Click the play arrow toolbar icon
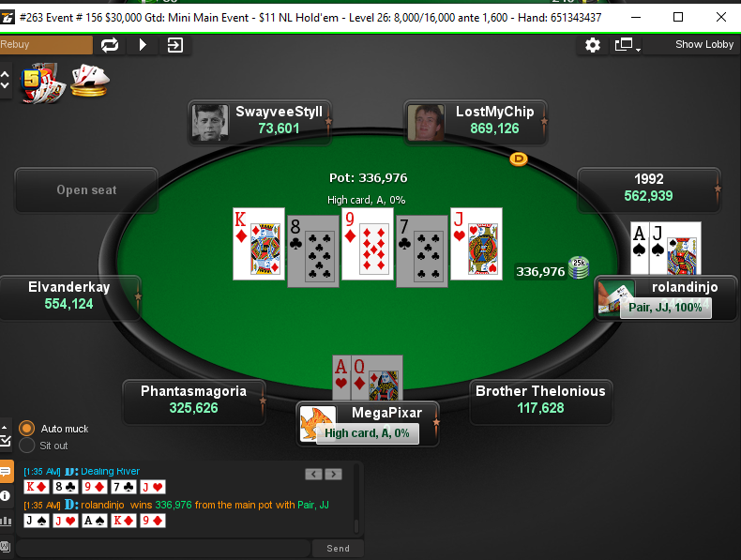The height and width of the screenshot is (560, 741). coord(143,45)
